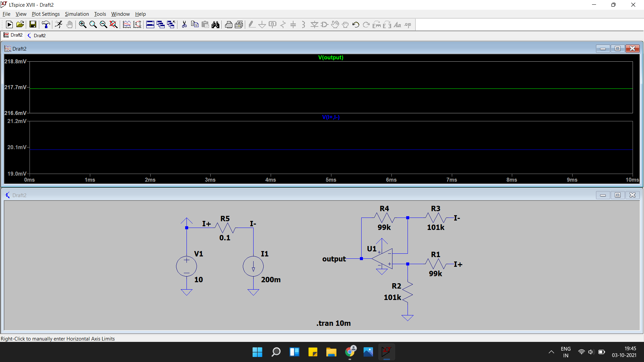The height and width of the screenshot is (362, 644).
Task: Select the Rotate component icon
Action: tap(377, 24)
